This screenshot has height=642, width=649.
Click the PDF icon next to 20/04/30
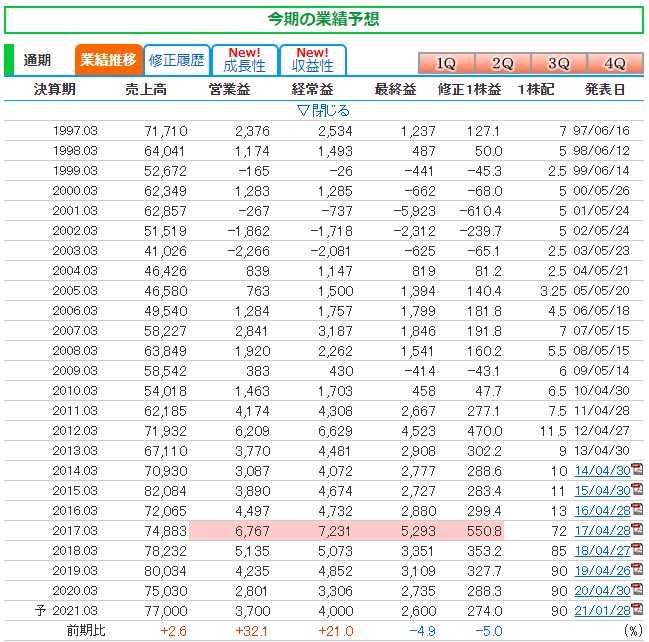(636, 590)
